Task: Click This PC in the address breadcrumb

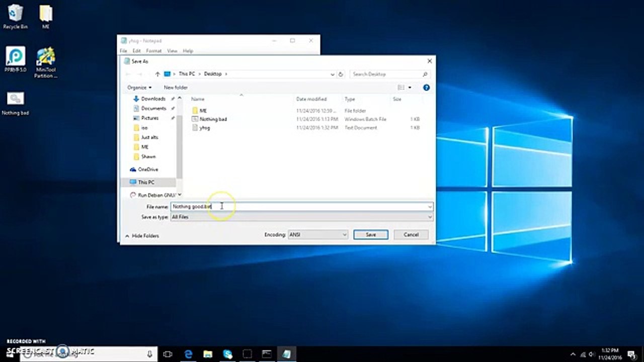Action: tap(187, 74)
